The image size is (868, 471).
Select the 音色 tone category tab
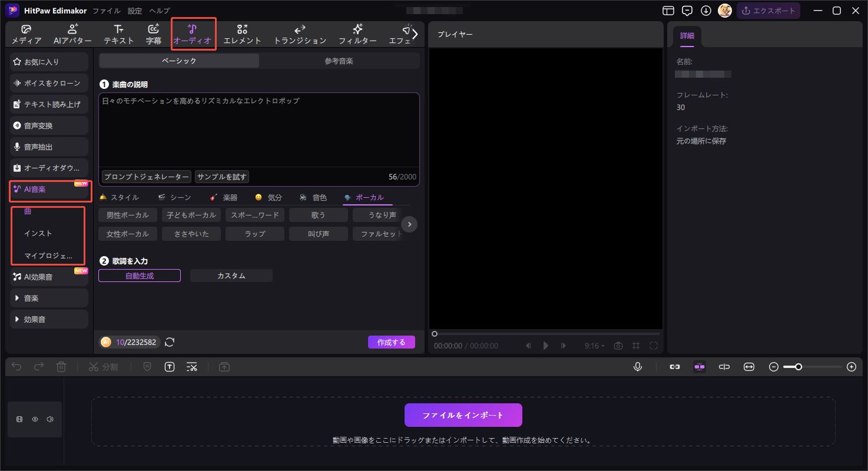point(313,197)
